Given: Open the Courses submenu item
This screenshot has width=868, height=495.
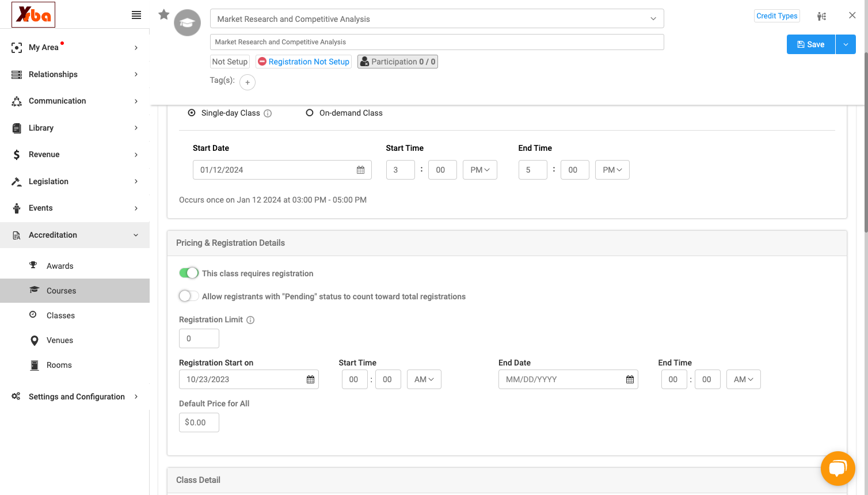Looking at the screenshot, I should tap(75, 291).
